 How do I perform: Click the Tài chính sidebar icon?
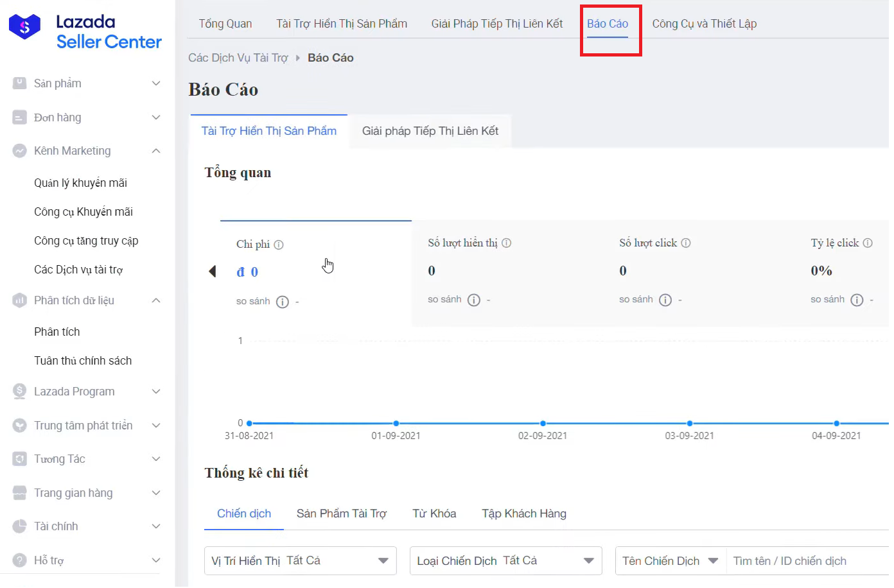(20, 526)
